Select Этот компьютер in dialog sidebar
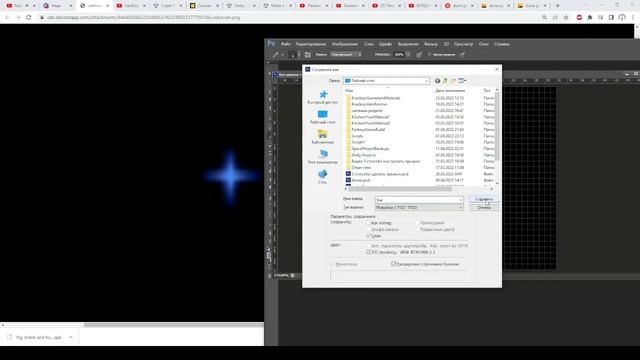The width and height of the screenshot is (640, 360). [x=323, y=157]
